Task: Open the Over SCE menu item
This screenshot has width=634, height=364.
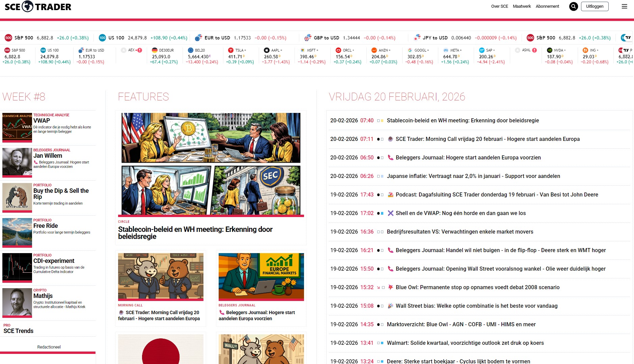Action: (x=499, y=6)
